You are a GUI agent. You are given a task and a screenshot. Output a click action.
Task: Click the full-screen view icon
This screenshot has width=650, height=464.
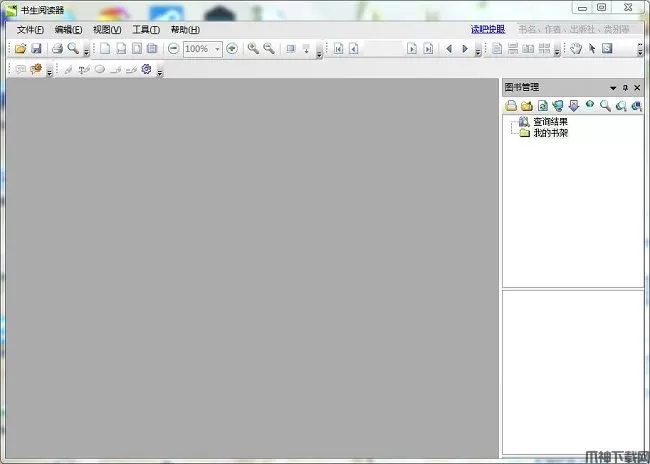coord(291,49)
